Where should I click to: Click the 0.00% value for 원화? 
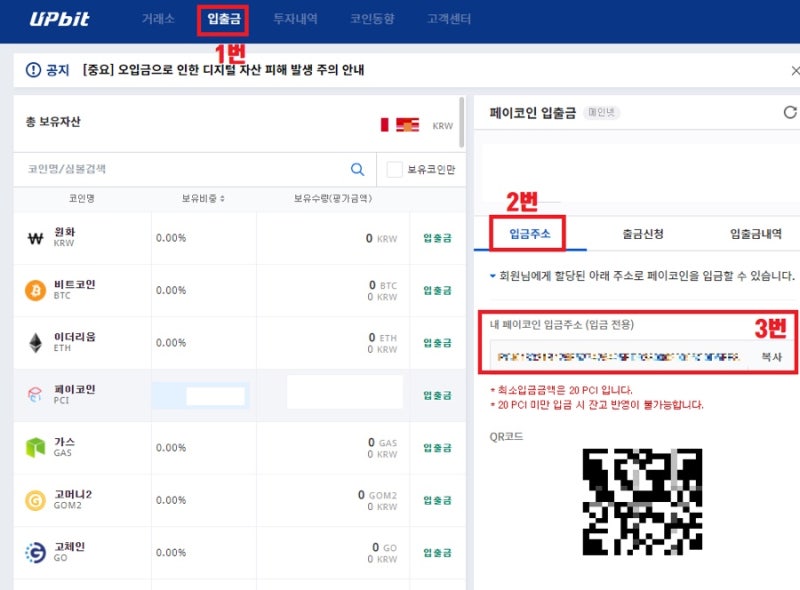pos(171,238)
